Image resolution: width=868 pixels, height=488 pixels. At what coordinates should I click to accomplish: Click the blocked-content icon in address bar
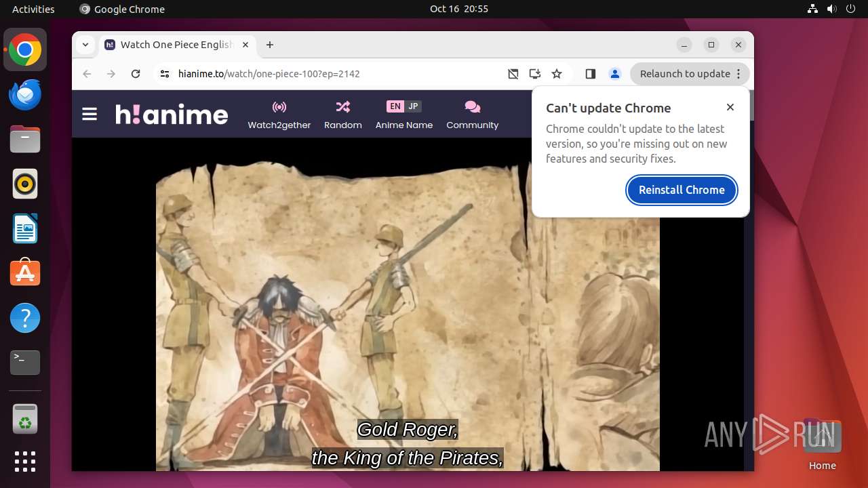pos(513,74)
